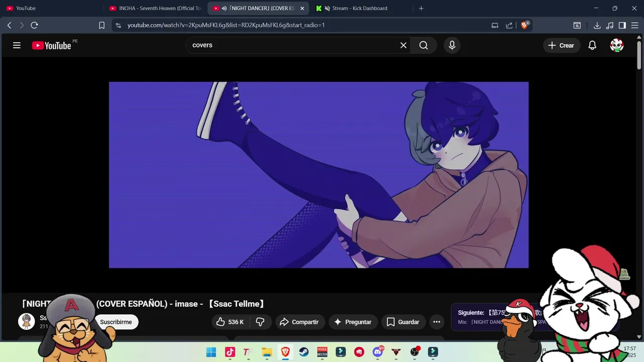
Task: Go to the YouTube home logo
Action: point(51,45)
